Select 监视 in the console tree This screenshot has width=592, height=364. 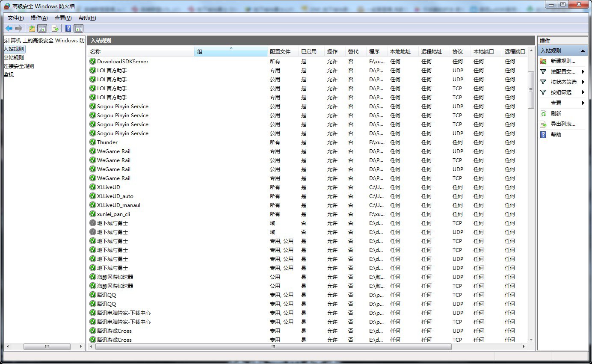coord(9,75)
